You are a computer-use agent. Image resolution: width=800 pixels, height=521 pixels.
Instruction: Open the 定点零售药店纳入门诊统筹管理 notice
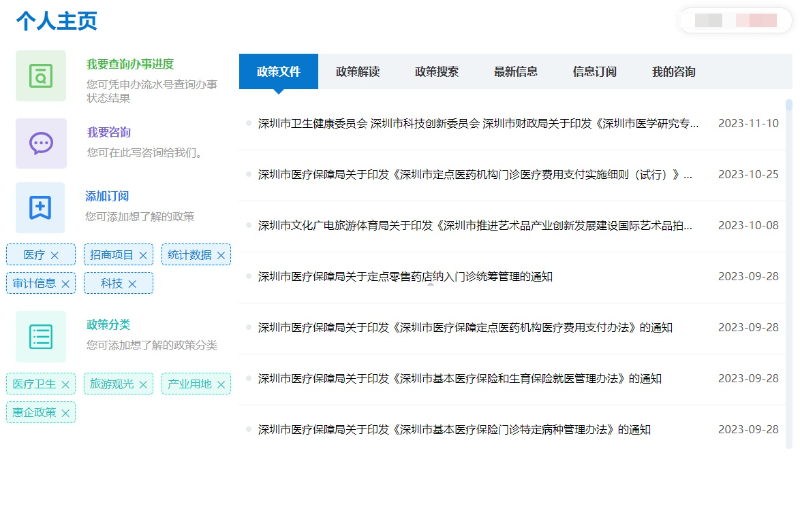pyautogui.click(x=405, y=277)
